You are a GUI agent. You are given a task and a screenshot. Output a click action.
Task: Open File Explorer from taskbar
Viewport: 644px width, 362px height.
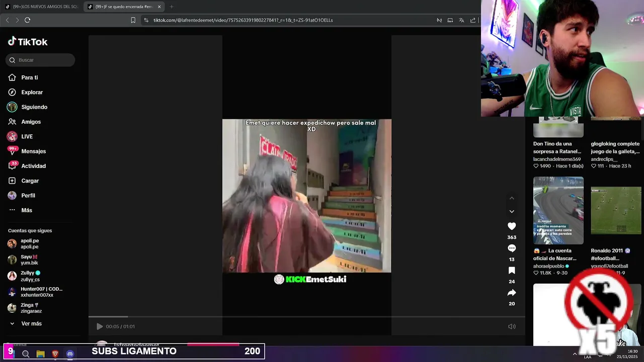click(x=40, y=354)
